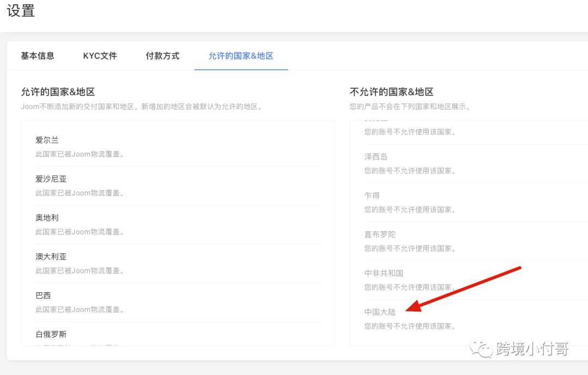The image size is (588, 375).
Task: Click the 不允许使用 note under 乍得
Action: click(411, 209)
